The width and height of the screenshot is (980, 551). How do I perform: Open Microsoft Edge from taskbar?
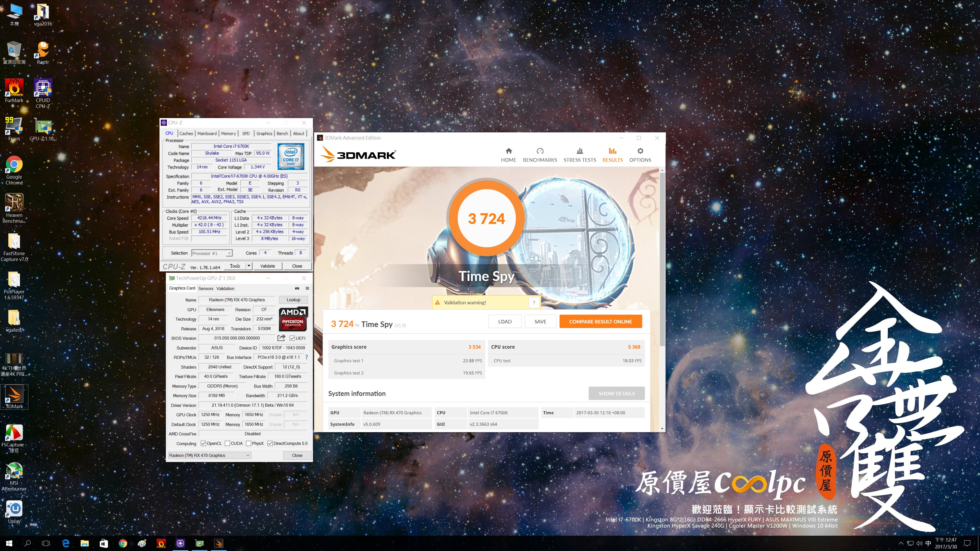[65, 543]
